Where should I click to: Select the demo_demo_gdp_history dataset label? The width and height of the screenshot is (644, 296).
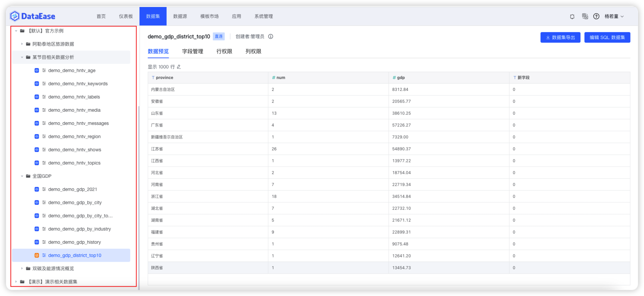(74, 242)
